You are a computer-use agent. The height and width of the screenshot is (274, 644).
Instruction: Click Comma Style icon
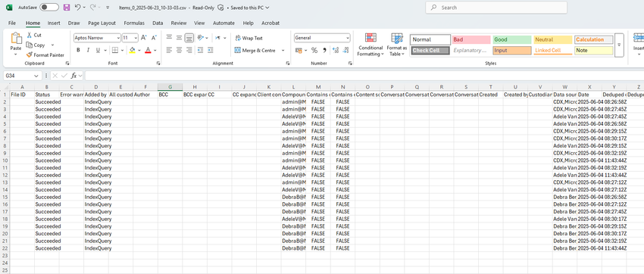324,50
